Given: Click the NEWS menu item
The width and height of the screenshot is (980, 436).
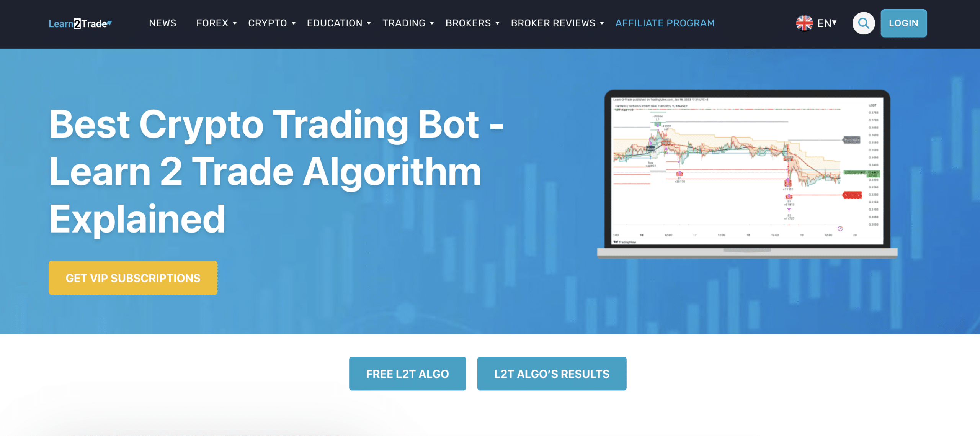Looking at the screenshot, I should 162,23.
